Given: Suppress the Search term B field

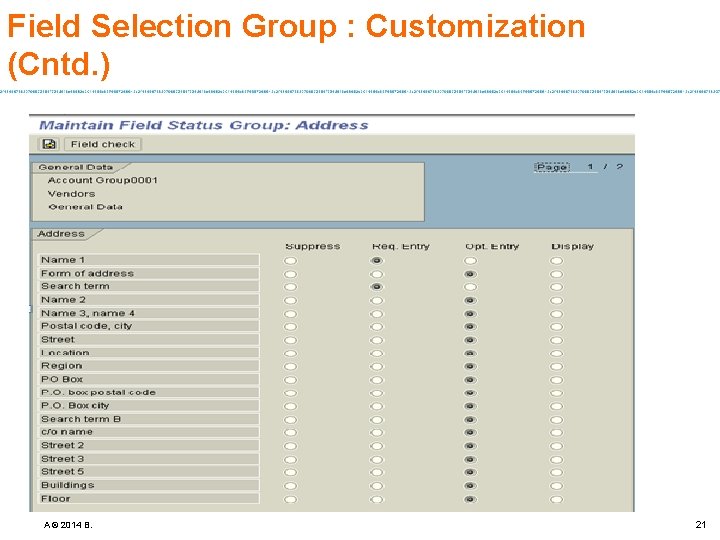Looking at the screenshot, I should [x=291, y=419].
